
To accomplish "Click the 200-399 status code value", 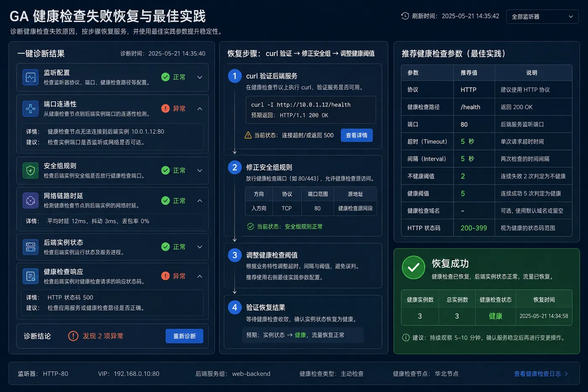I will coord(474,228).
